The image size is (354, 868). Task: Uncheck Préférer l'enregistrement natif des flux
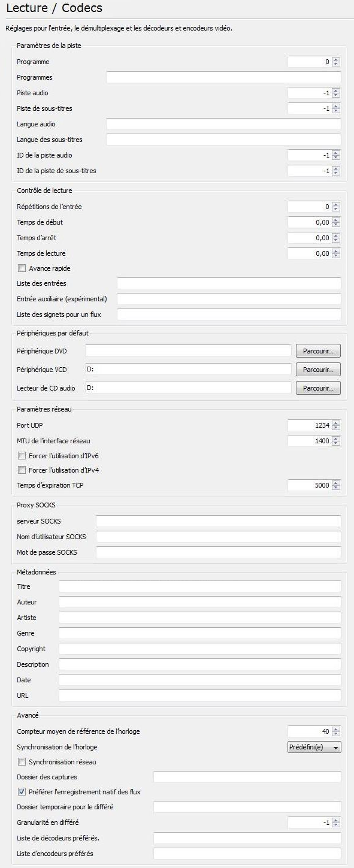coord(22,792)
